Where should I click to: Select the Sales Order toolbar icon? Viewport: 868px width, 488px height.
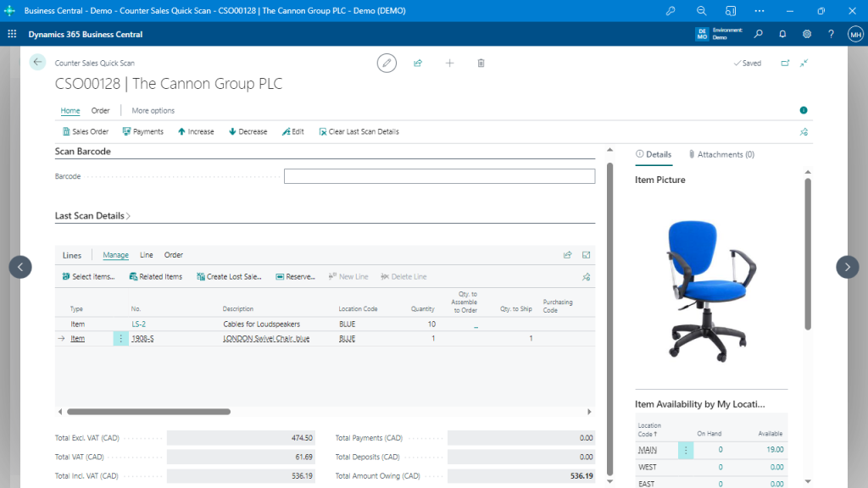click(85, 131)
